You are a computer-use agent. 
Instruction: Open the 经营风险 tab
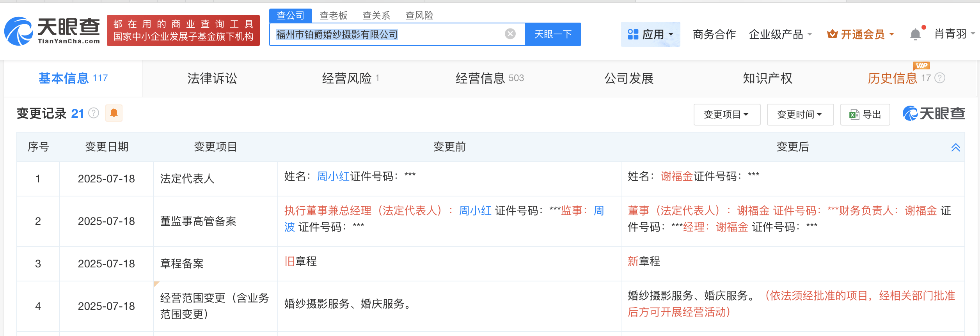(350, 78)
